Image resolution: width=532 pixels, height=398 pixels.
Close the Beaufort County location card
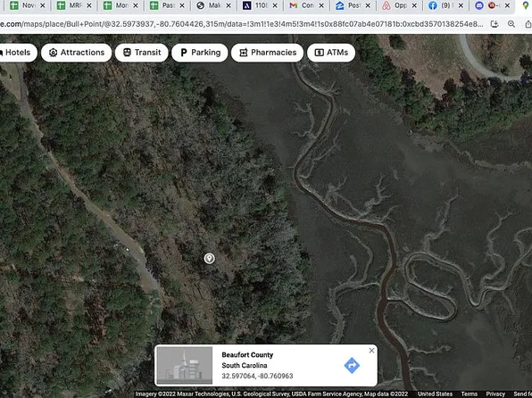(371, 351)
